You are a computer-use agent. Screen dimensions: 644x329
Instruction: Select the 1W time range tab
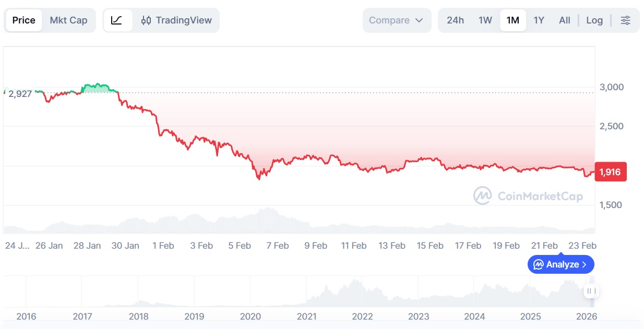tap(485, 20)
